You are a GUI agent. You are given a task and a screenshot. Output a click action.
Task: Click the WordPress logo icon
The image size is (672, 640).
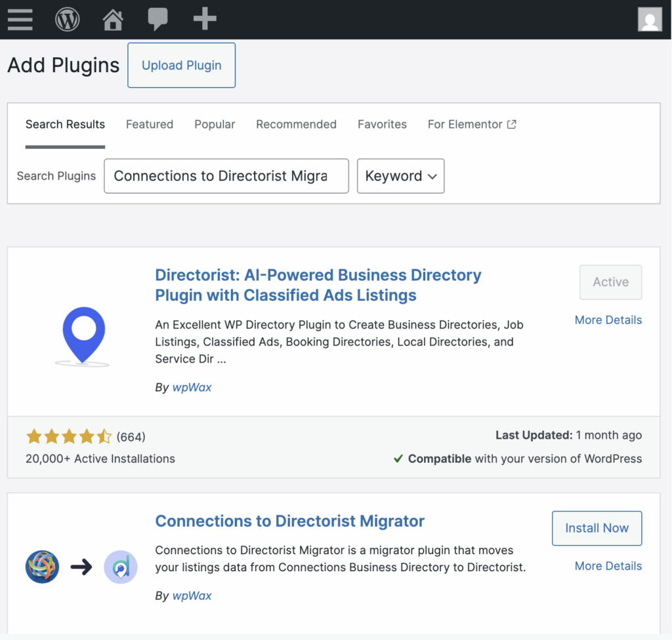pyautogui.click(x=68, y=19)
